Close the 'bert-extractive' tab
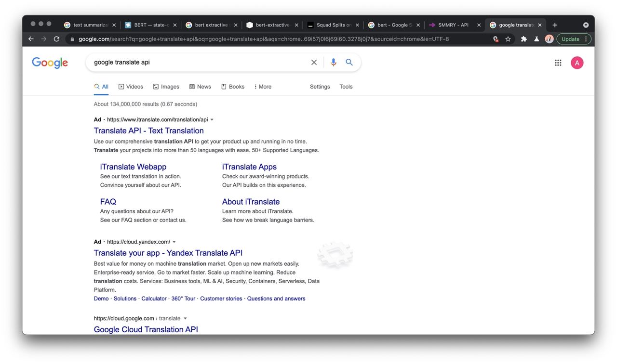Image resolution: width=617 pixels, height=364 pixels. 296,25
